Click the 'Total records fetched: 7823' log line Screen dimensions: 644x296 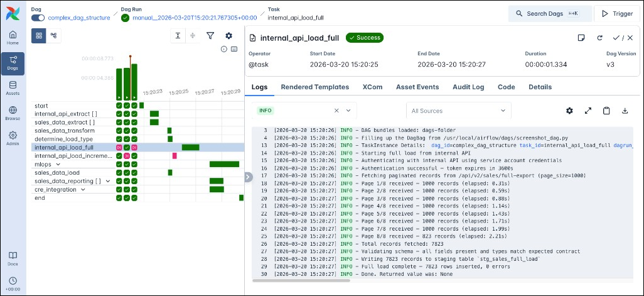pos(403,244)
